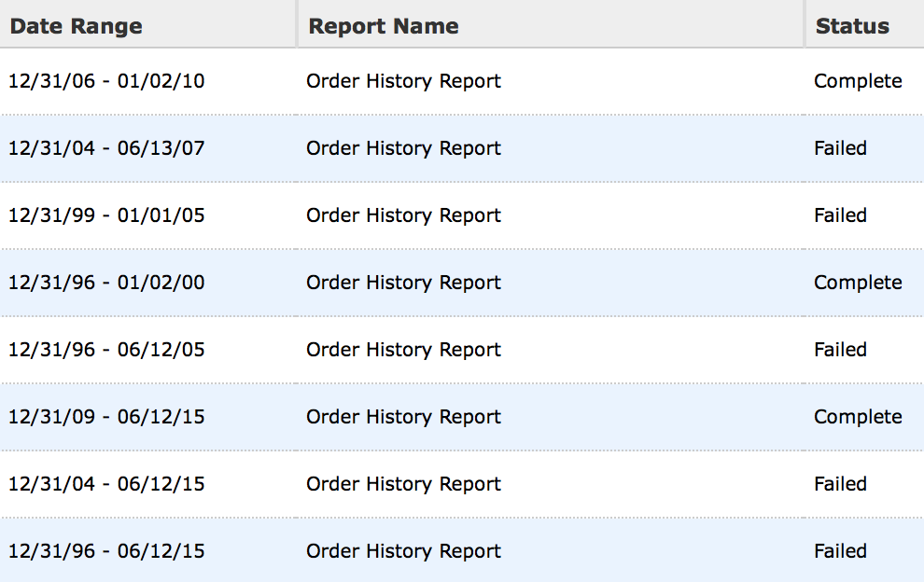Click Failed status of the 12/31/04 - 06/13/07 report
This screenshot has height=582, width=924.
click(840, 148)
